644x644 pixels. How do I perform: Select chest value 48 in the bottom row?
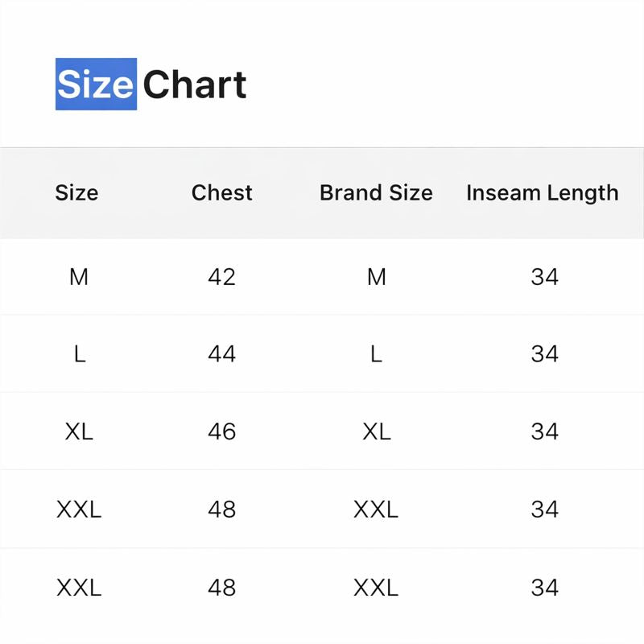222,588
